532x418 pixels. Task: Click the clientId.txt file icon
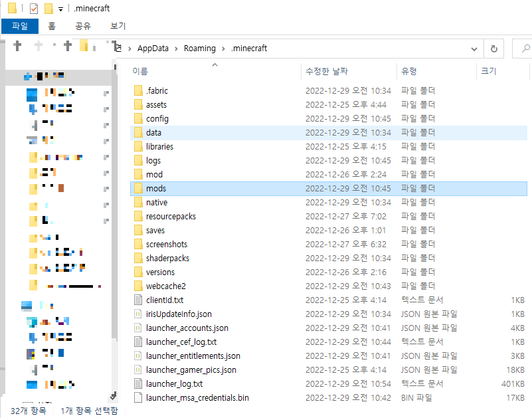coord(138,300)
